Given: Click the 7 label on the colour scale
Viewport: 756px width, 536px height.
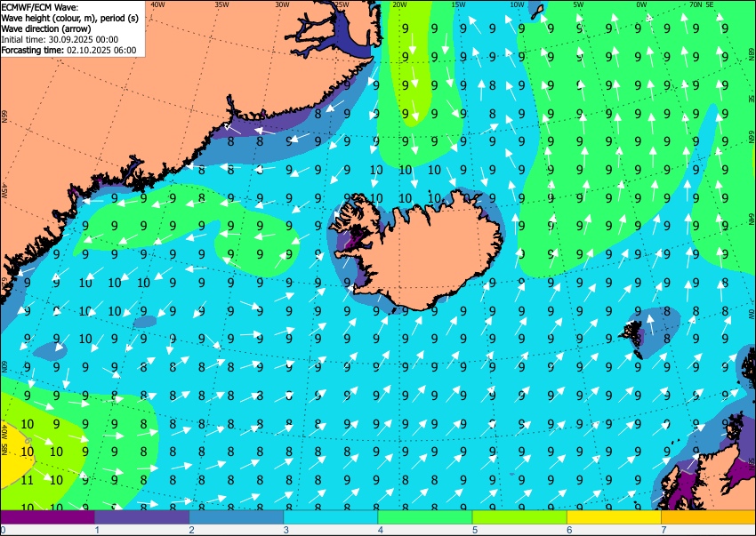Looking at the screenshot, I should tap(664, 530).
